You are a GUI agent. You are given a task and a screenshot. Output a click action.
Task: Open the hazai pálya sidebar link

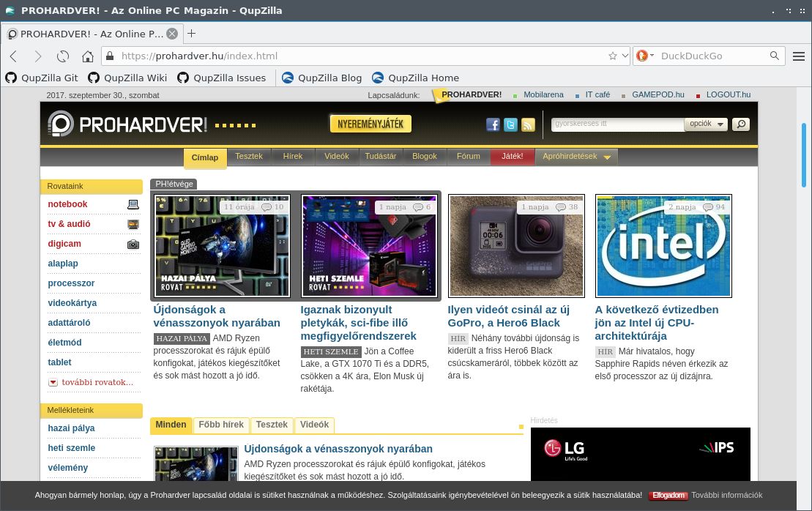tap(72, 428)
